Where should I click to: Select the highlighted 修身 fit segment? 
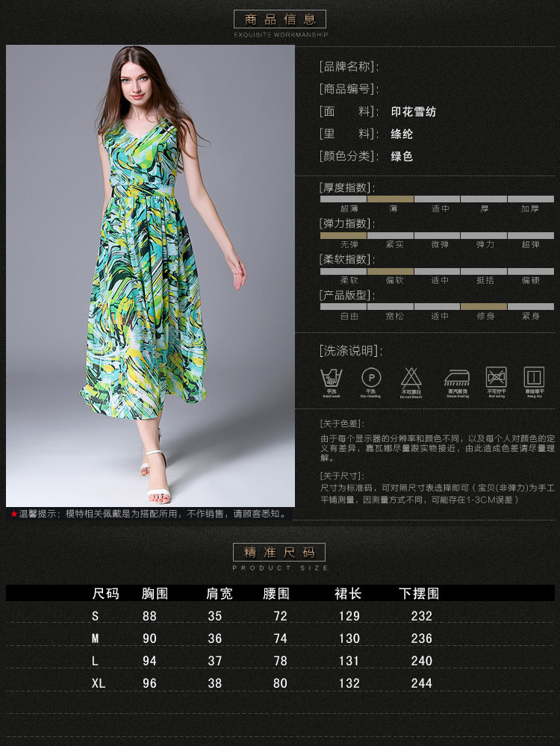(x=484, y=306)
